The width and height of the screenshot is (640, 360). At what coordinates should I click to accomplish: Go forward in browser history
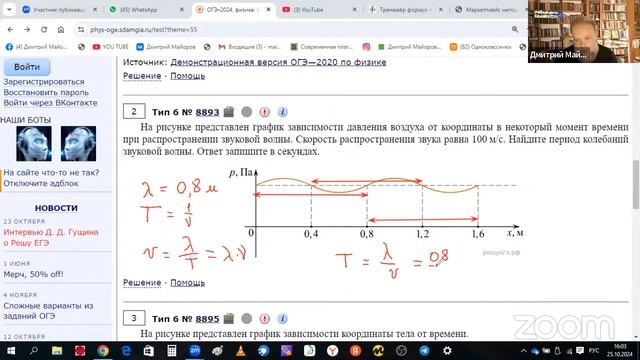pos(27,29)
